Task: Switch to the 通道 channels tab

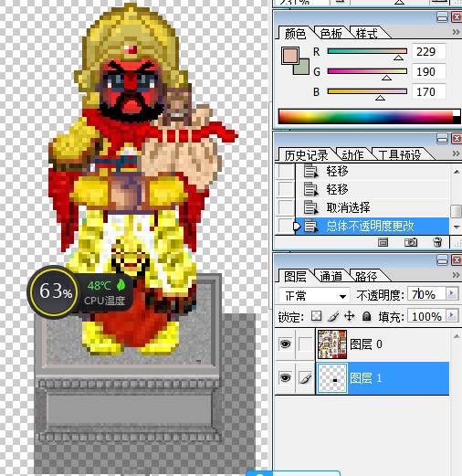Action: point(331,276)
